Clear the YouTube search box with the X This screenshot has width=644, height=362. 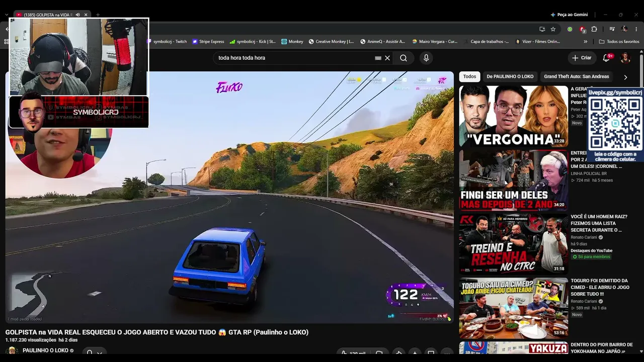[387, 58]
